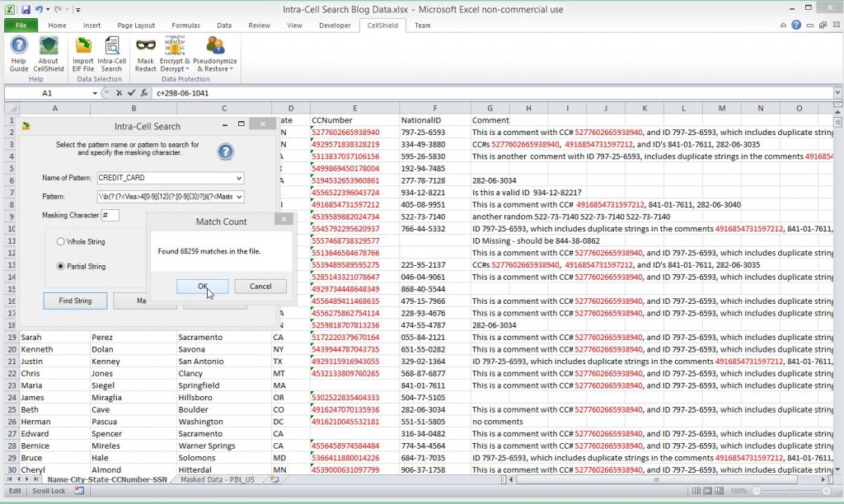Viewport: 844px width, 504px height.
Task: Click the 100% zoom level text
Action: click(x=738, y=491)
